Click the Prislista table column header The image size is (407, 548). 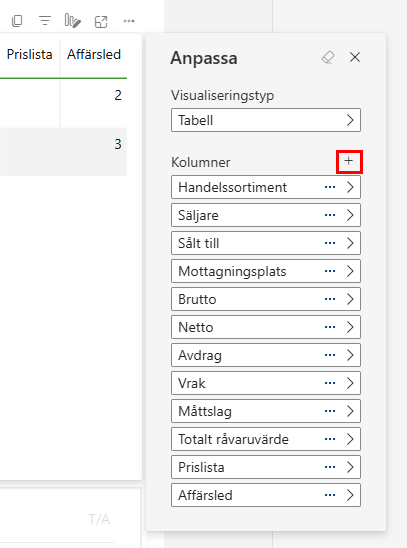point(30,55)
